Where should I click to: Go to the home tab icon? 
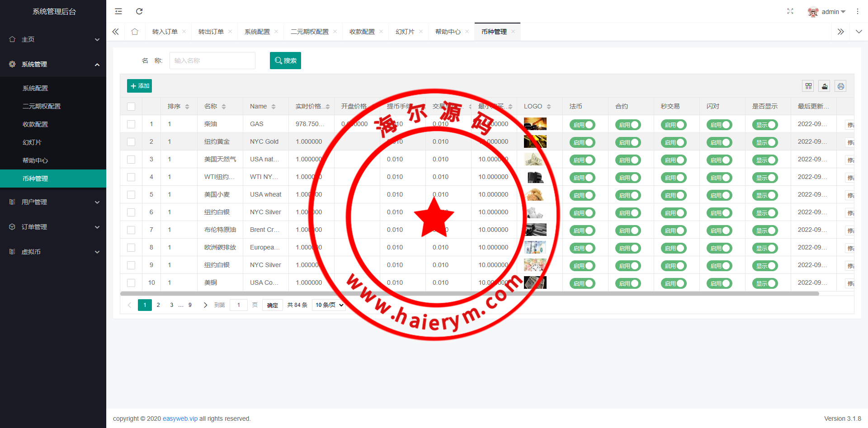[x=135, y=32]
